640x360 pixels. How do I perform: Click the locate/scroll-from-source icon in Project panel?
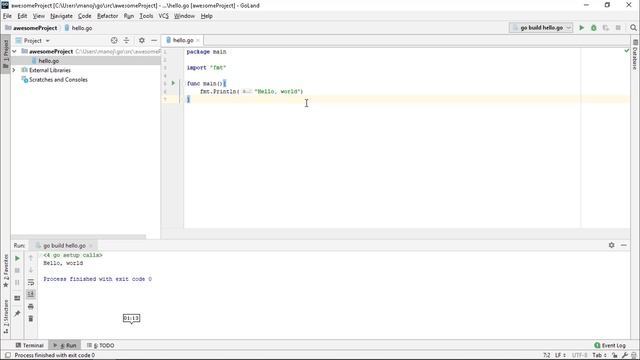point(114,40)
